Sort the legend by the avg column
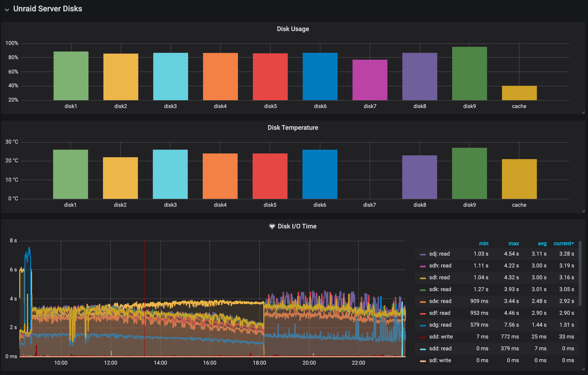Screen dimensions: 588x375 pyautogui.click(x=542, y=244)
